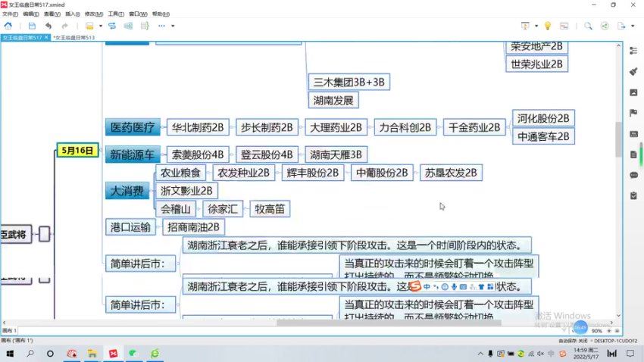
Task: Close the 女王临盘日常517 tab
Action: point(46,37)
